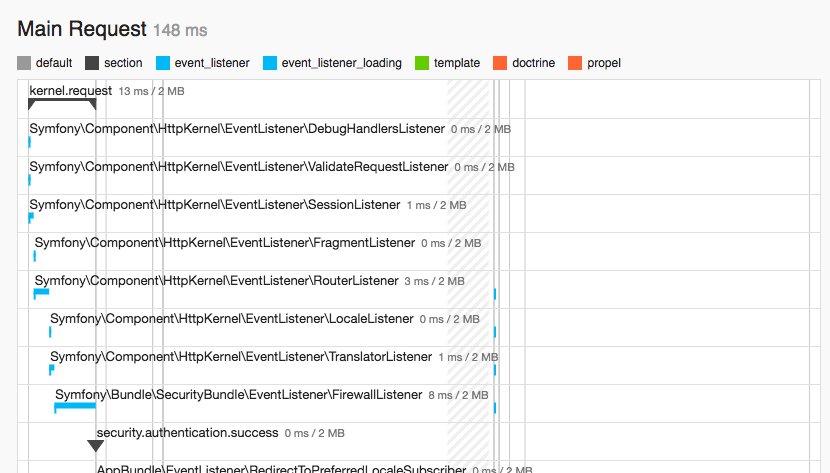Click the kernel.request section label
The width and height of the screenshot is (830, 473).
click(x=71, y=90)
